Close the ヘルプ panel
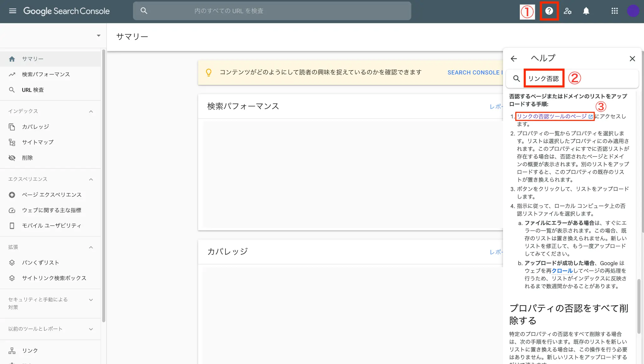This screenshot has width=644, height=364. pos(632,59)
